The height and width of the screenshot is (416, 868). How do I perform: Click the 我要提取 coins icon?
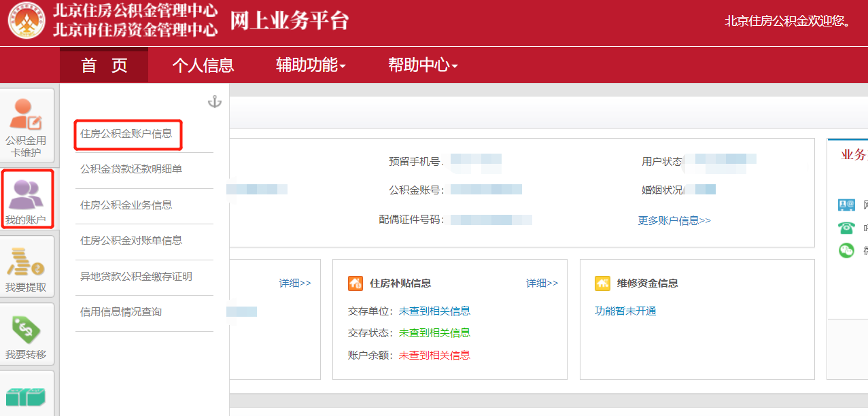tap(27, 265)
